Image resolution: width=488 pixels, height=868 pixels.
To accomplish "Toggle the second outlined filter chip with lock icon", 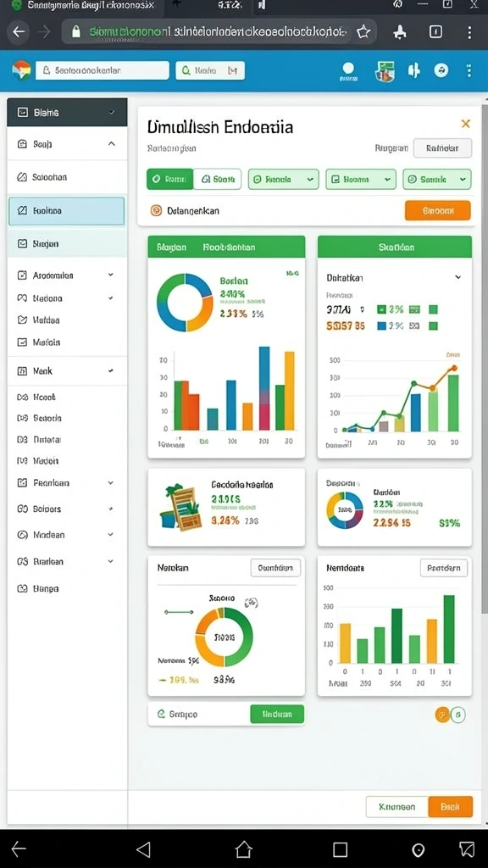I will [x=218, y=180].
